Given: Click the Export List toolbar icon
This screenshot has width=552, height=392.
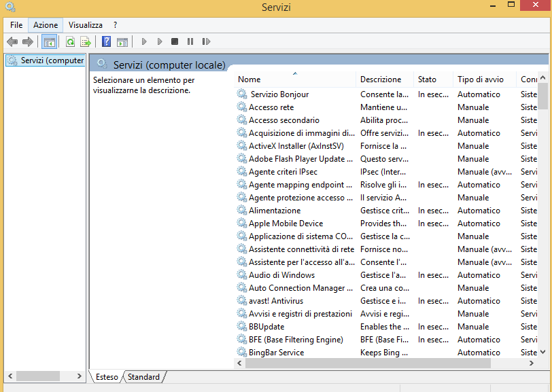Looking at the screenshot, I should (86, 41).
